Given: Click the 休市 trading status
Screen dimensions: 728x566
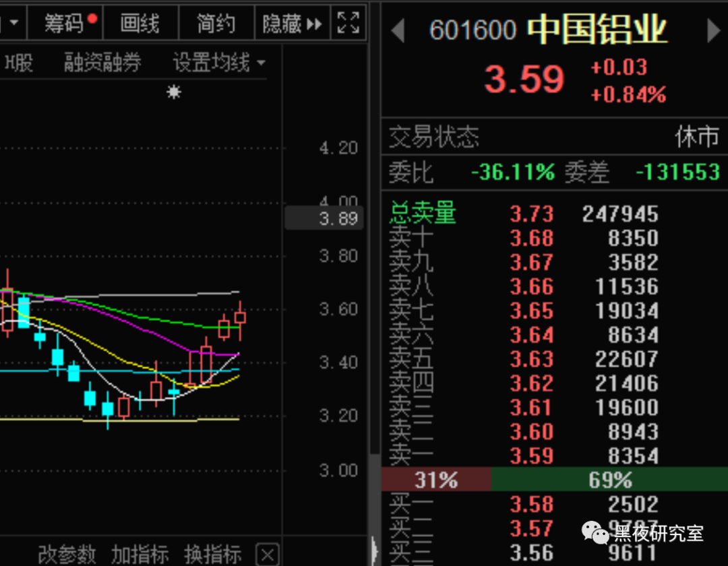Looking at the screenshot, I should click(x=698, y=137).
